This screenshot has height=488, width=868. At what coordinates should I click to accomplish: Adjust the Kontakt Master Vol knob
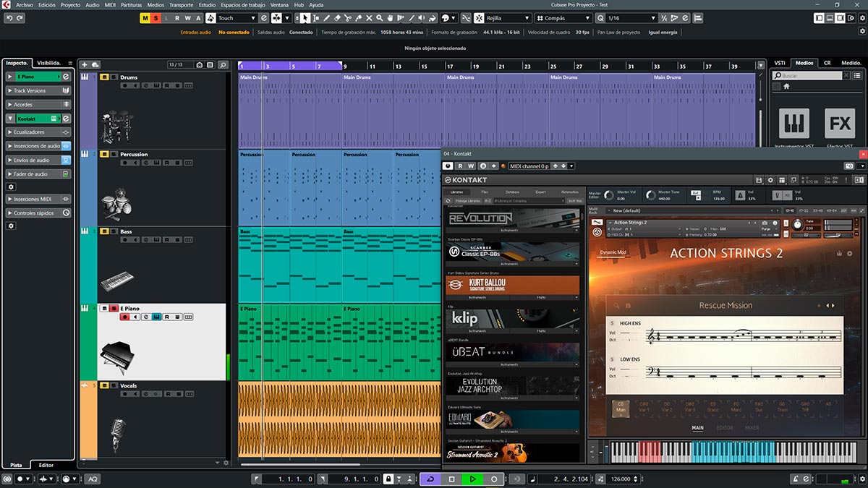[610, 195]
